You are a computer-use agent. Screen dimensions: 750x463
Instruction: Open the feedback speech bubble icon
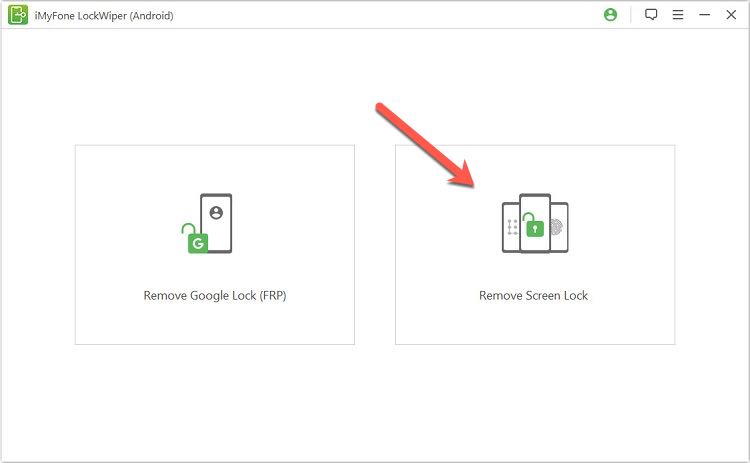(651, 15)
